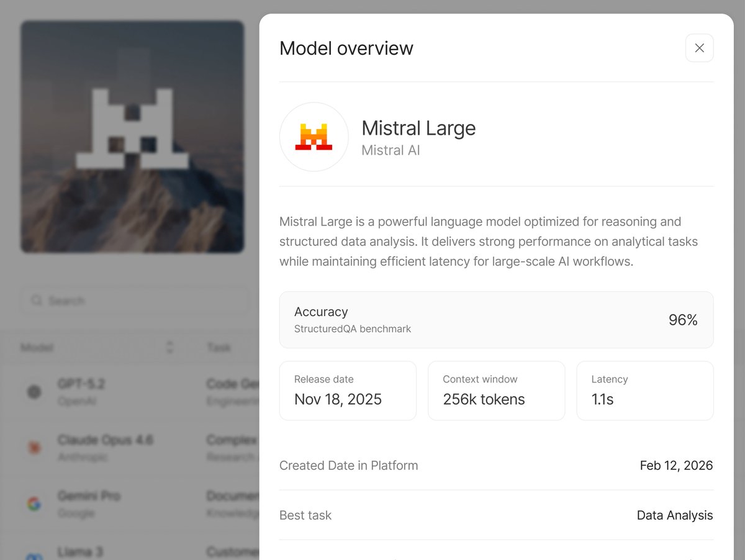Click the Nov 18, 2025 release date value
The image size is (745, 560).
(338, 399)
